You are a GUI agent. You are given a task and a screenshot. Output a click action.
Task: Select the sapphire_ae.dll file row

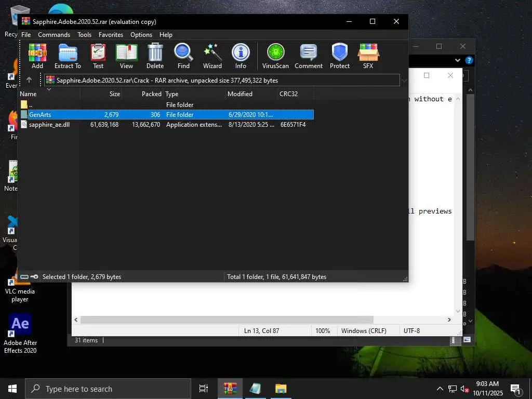point(166,125)
